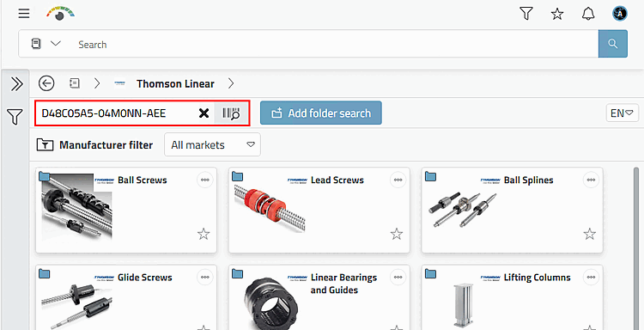The height and width of the screenshot is (330, 644).
Task: Open Linear Bearings more options menu
Action: [x=398, y=278]
